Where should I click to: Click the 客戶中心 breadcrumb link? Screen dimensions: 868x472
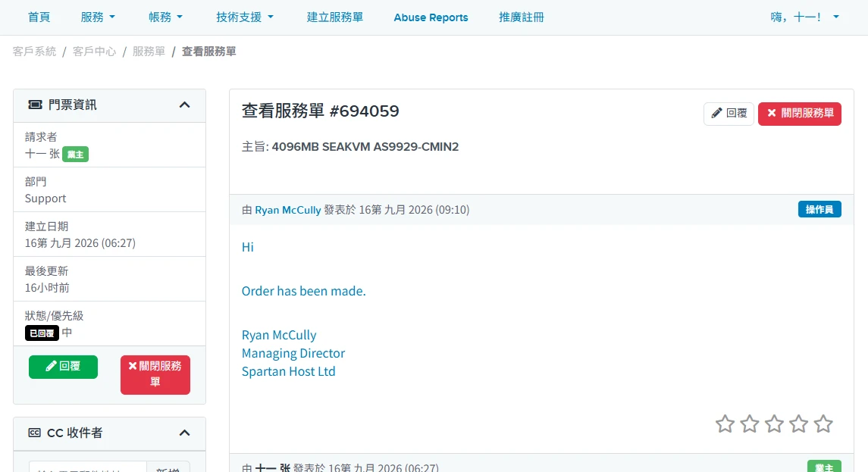pos(94,52)
